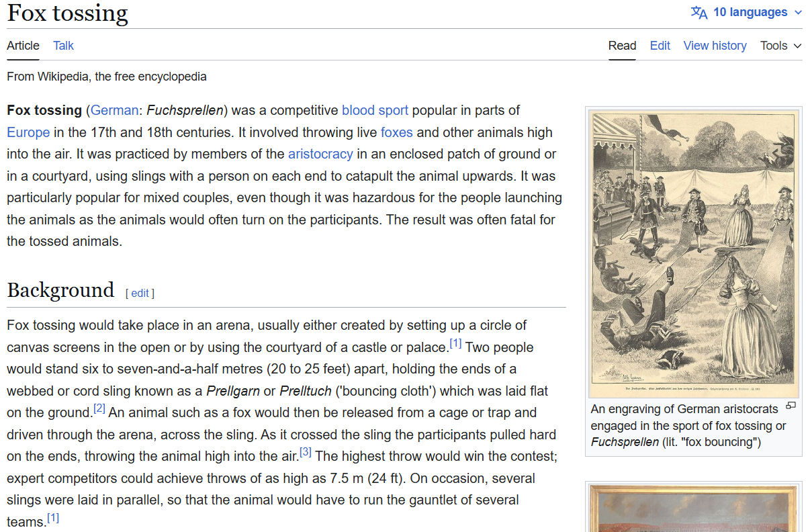Open the Tools dropdown menu

click(780, 46)
